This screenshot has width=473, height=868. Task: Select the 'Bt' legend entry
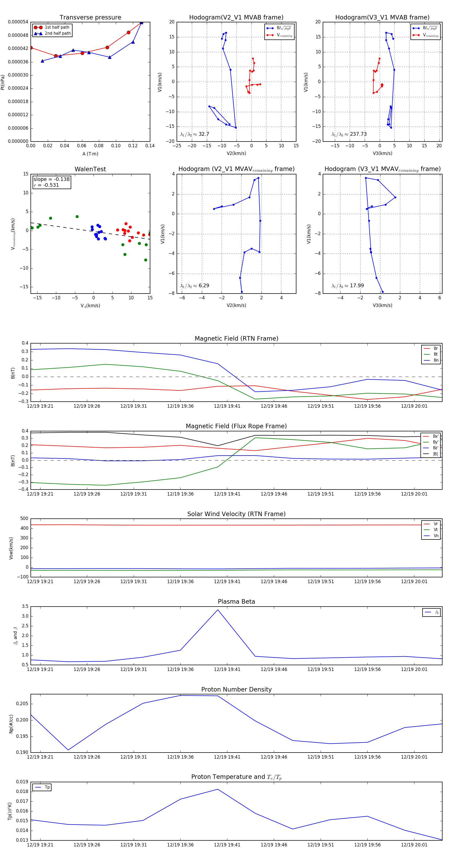coord(431,355)
